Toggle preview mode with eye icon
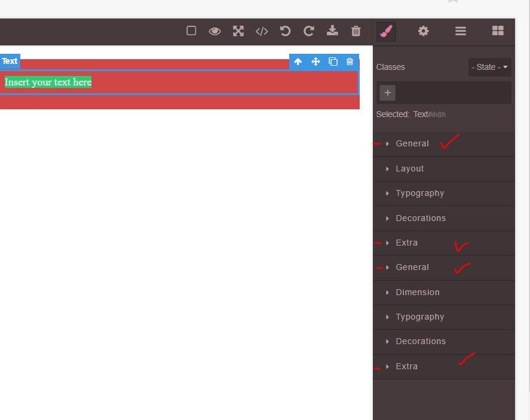Viewport: 530px width, 420px height. pos(215,31)
